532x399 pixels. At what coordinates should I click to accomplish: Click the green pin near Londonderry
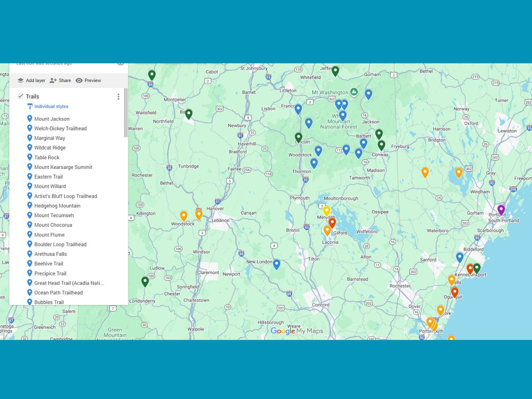[145, 281]
